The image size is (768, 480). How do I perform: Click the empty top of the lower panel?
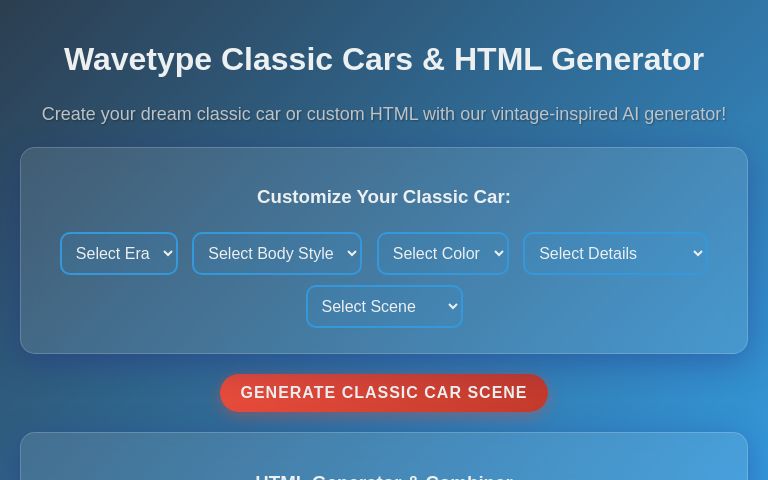click(384, 448)
